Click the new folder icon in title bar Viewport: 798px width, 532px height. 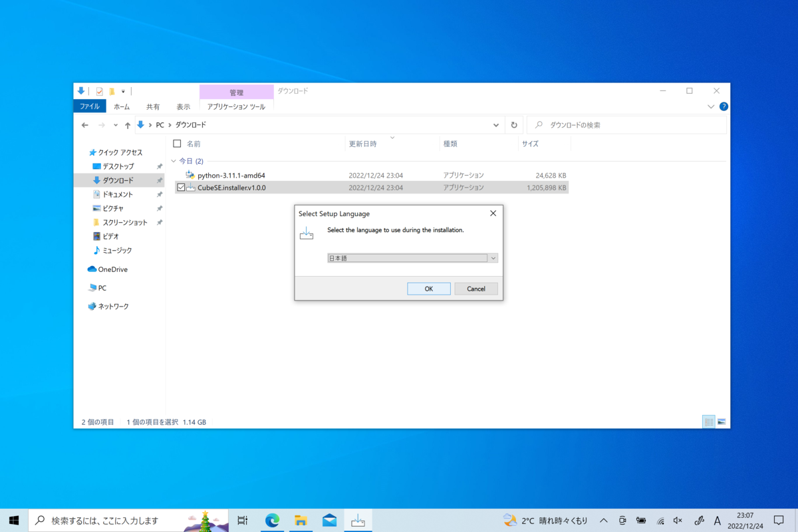[x=112, y=91]
